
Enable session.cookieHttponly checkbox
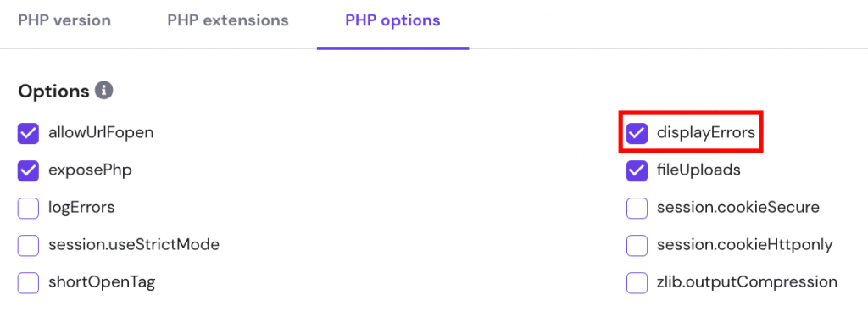point(637,246)
